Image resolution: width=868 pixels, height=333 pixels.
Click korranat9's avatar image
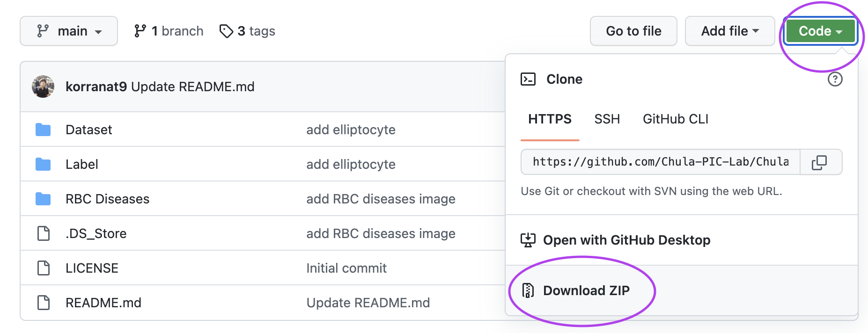tap(43, 87)
